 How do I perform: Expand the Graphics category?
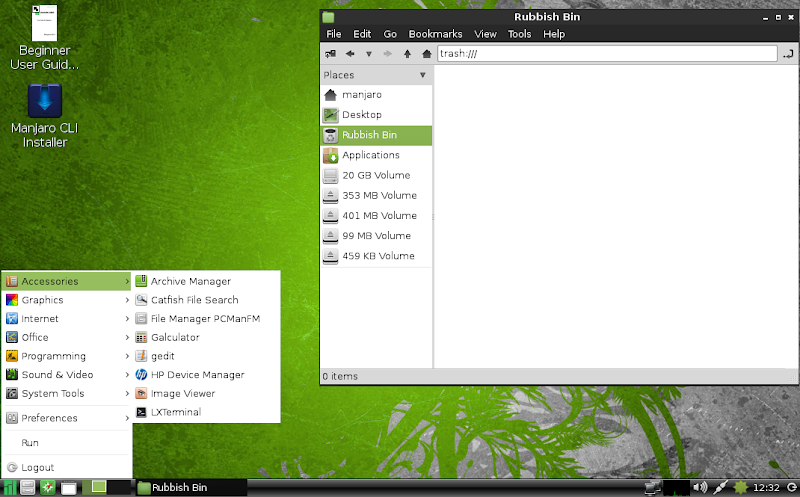click(x=66, y=300)
